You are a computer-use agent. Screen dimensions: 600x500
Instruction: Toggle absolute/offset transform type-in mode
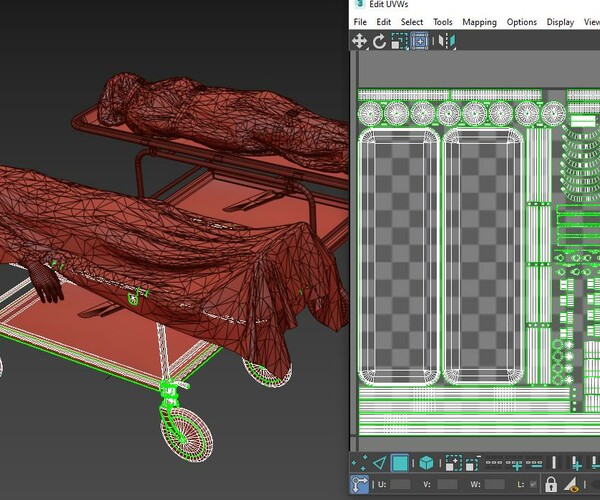click(359, 486)
